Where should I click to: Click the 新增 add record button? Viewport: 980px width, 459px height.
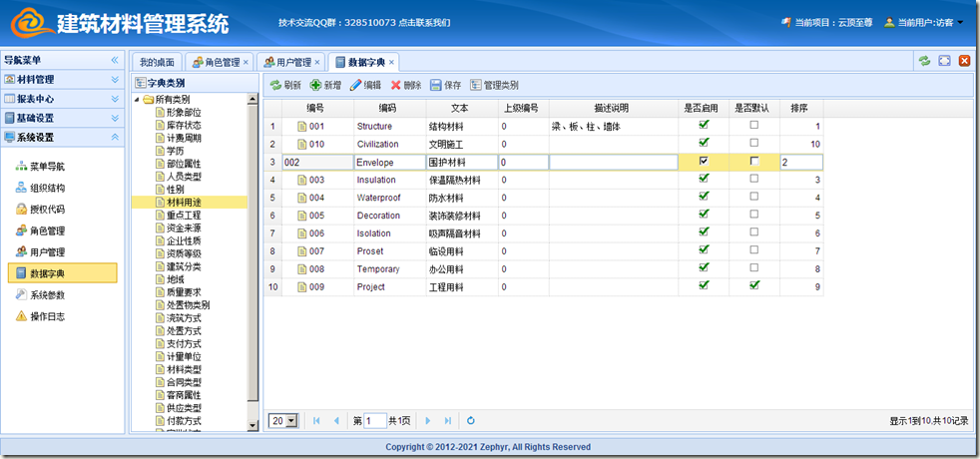[324, 85]
